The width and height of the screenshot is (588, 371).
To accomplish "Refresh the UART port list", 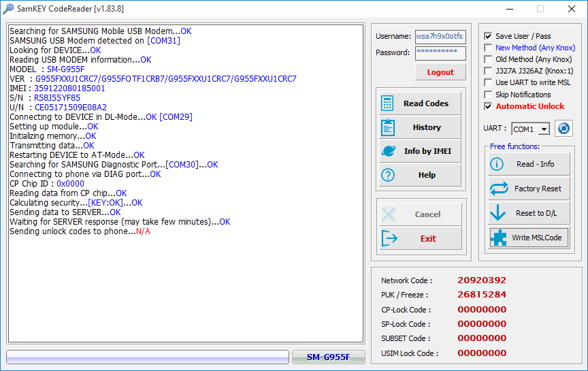I will pos(563,128).
